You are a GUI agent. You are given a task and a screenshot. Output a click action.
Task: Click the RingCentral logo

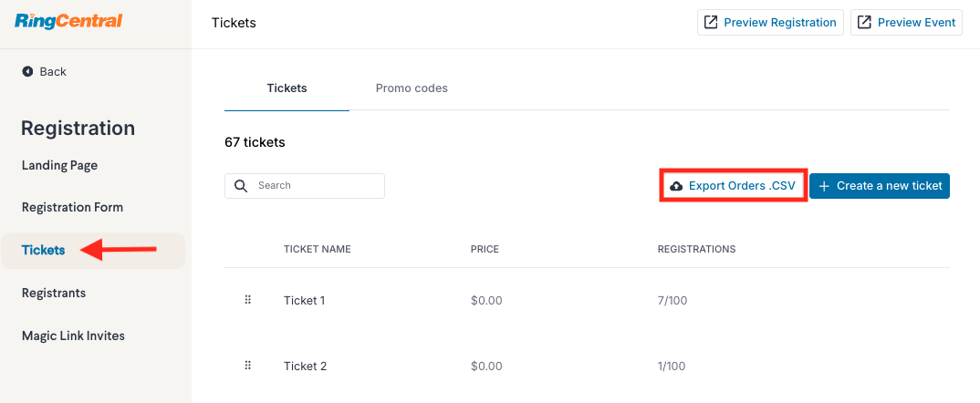[68, 21]
